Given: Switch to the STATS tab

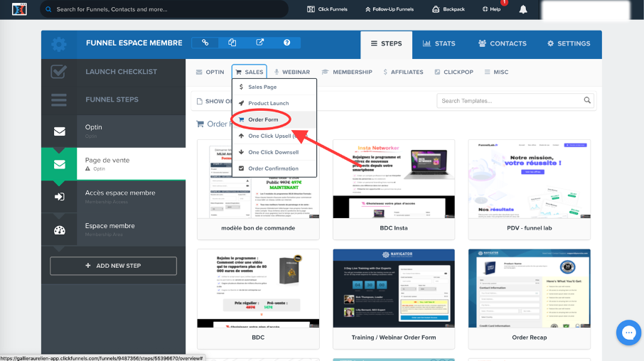Looking at the screenshot, I should 439,43.
